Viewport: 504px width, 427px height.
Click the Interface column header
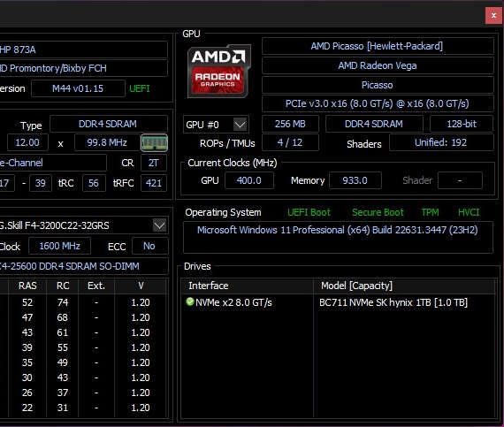click(x=248, y=286)
